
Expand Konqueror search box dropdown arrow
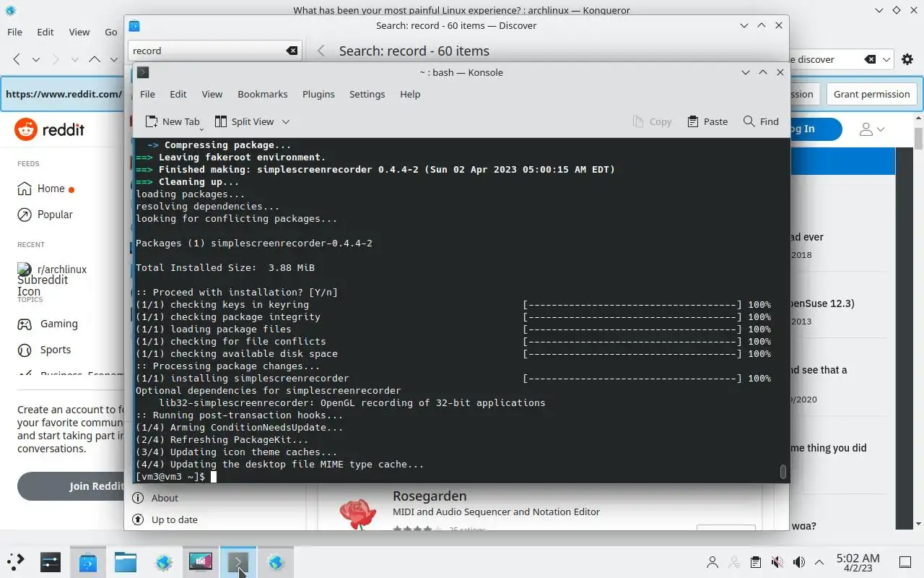pyautogui.click(x=887, y=59)
